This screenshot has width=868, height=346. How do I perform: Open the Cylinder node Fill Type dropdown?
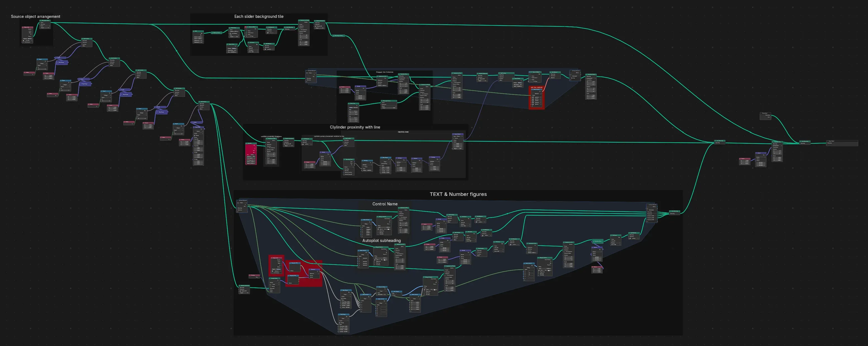253,155
